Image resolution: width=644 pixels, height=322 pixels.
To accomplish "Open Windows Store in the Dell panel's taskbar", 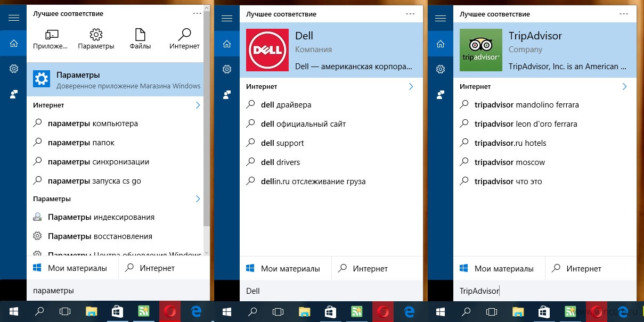I will 330,311.
